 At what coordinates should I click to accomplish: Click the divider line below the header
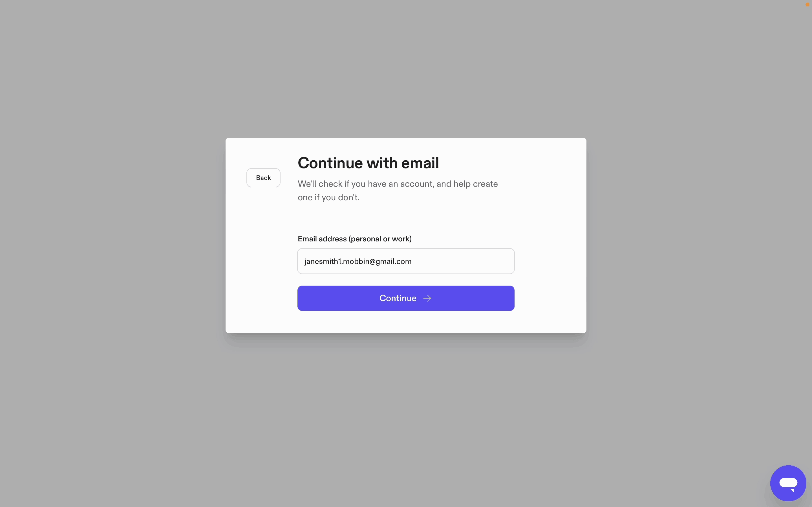click(406, 218)
